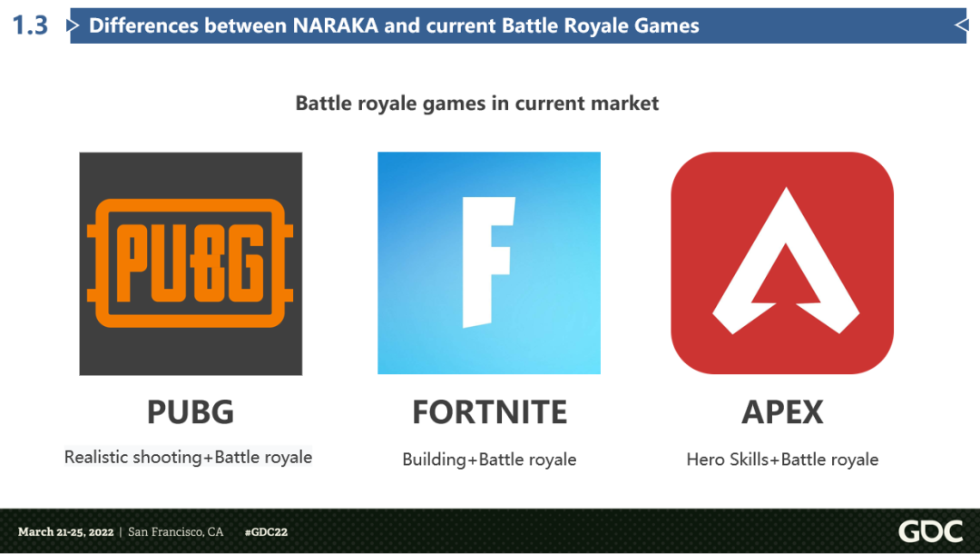Image resolution: width=980 pixels, height=554 pixels.
Task: Select subtitle 'Battle royale games in current market'
Action: tap(477, 104)
